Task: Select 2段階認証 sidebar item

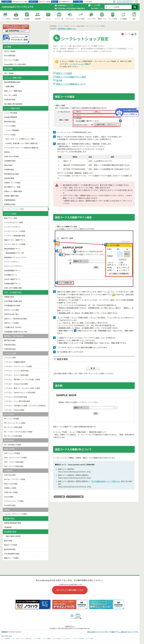Action: [x=25, y=527]
